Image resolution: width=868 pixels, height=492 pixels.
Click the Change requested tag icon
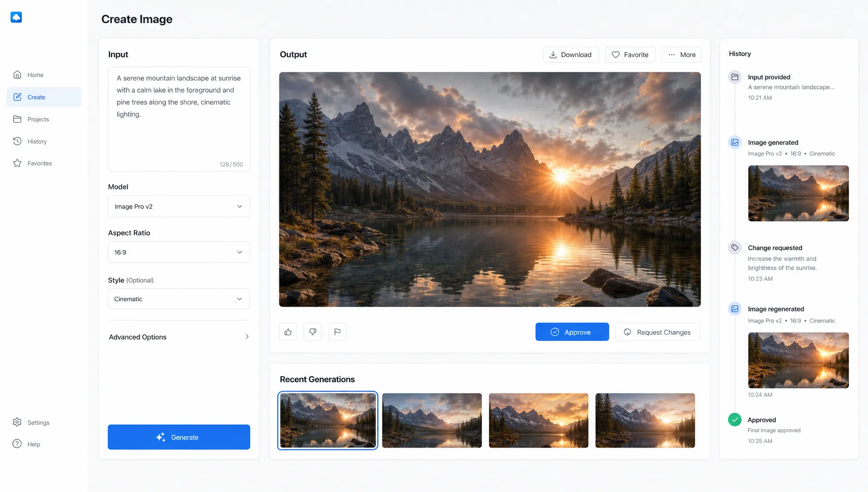click(x=735, y=248)
